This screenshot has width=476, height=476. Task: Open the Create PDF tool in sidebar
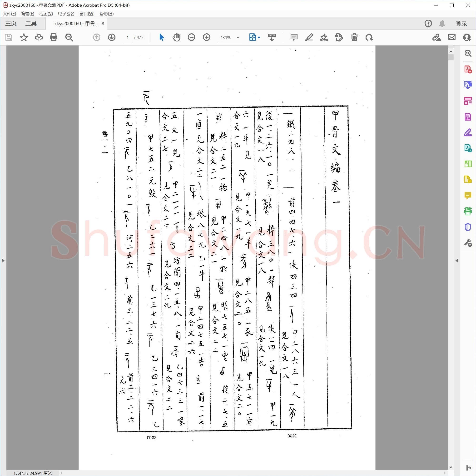pos(468,69)
